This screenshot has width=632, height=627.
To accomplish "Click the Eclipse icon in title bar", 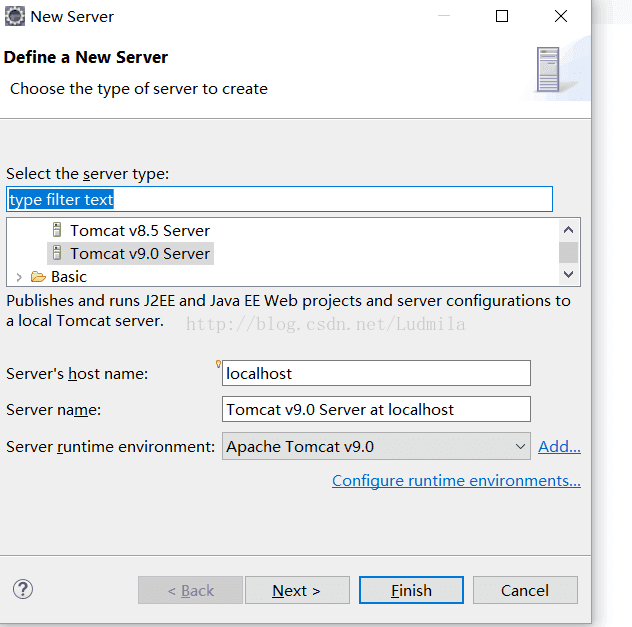I will point(15,16).
